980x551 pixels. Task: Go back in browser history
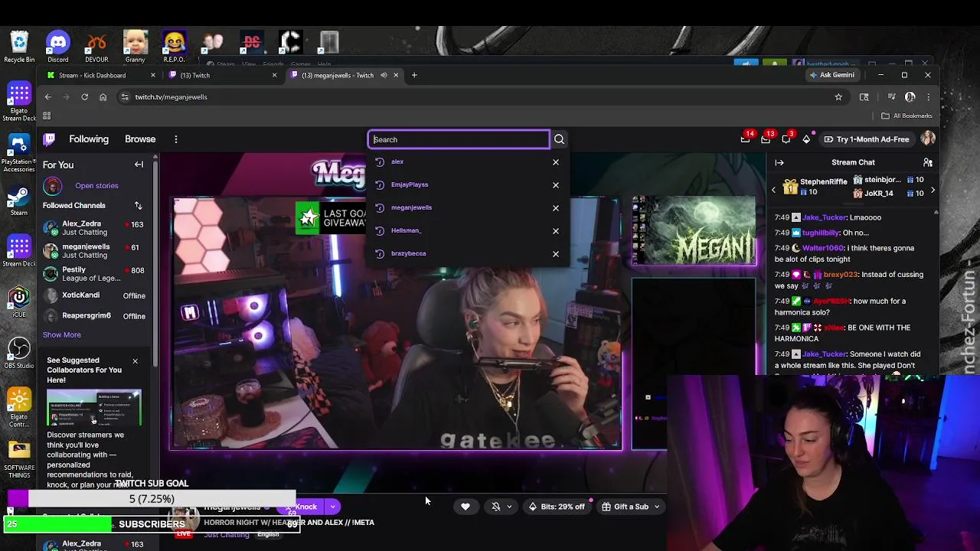pos(47,97)
